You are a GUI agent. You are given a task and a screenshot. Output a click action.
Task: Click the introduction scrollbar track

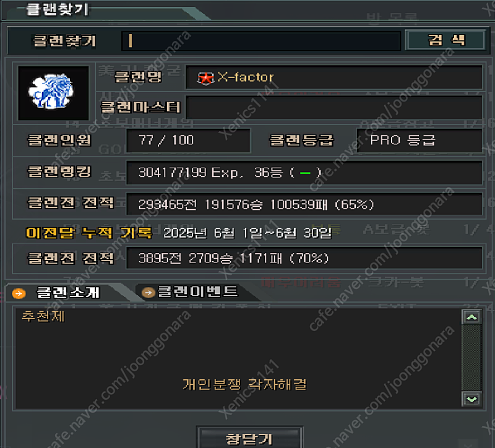click(471, 358)
